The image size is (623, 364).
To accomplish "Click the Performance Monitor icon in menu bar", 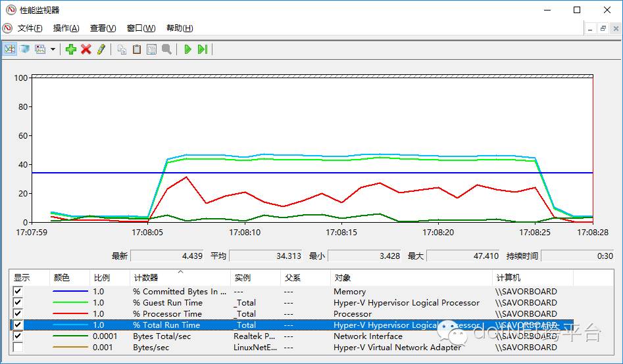I will tap(7, 28).
